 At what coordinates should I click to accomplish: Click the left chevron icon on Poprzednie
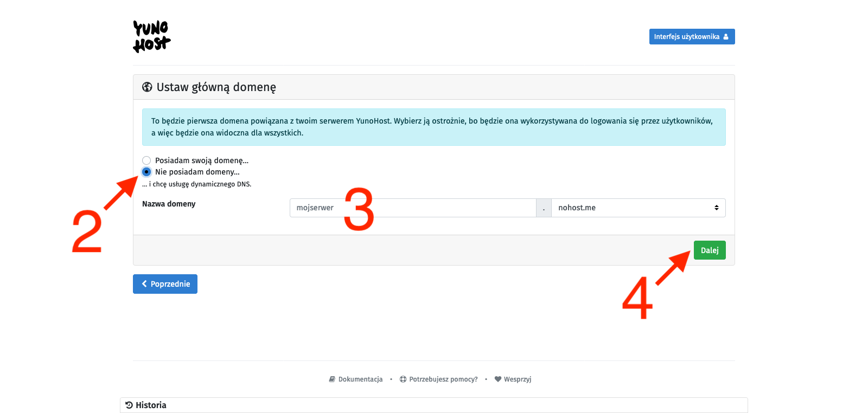coord(144,284)
